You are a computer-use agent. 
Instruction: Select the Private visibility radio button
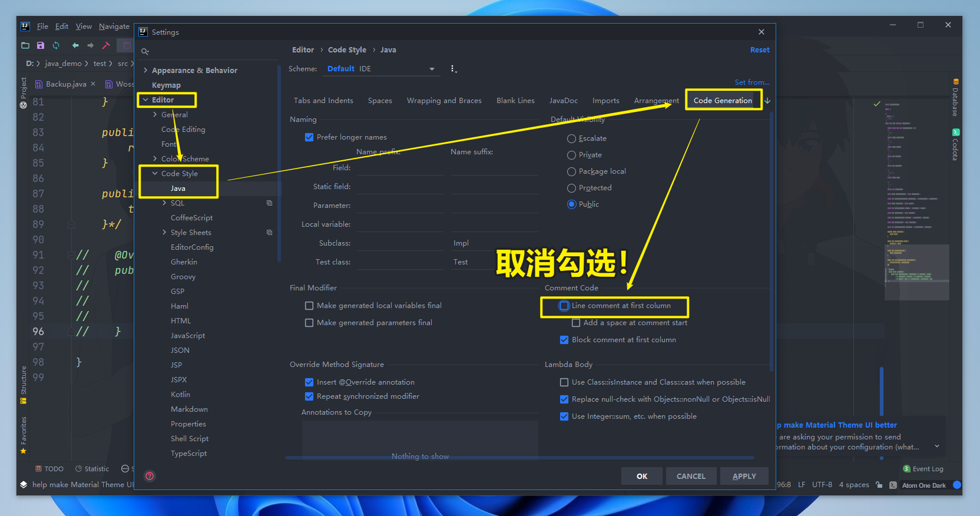571,155
